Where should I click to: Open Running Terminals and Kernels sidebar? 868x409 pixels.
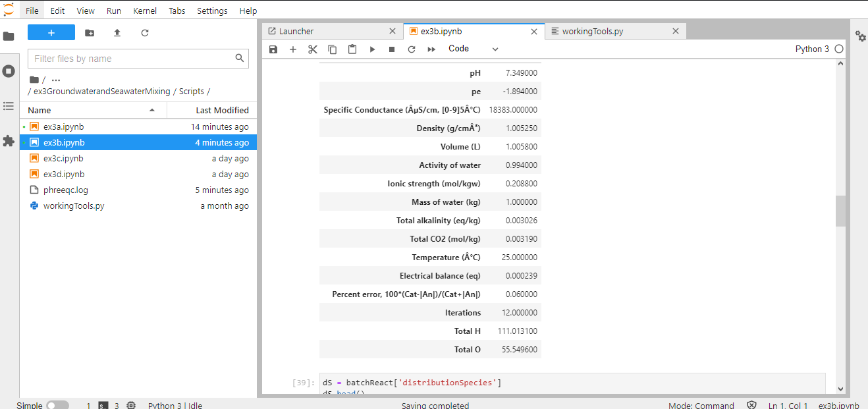point(9,71)
